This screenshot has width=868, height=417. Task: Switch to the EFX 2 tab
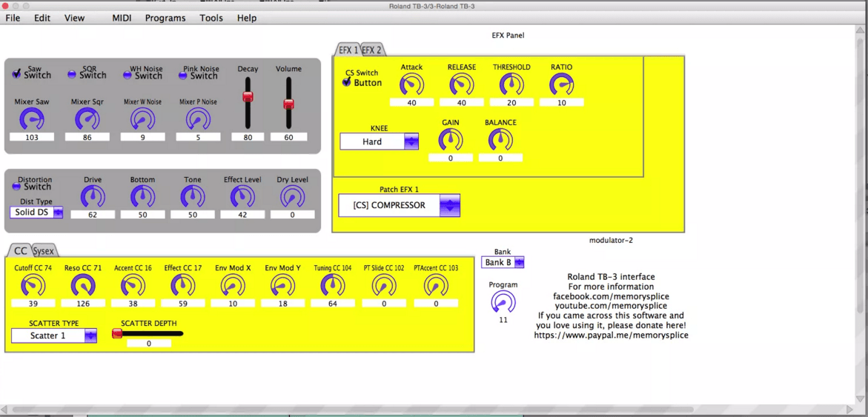(372, 50)
